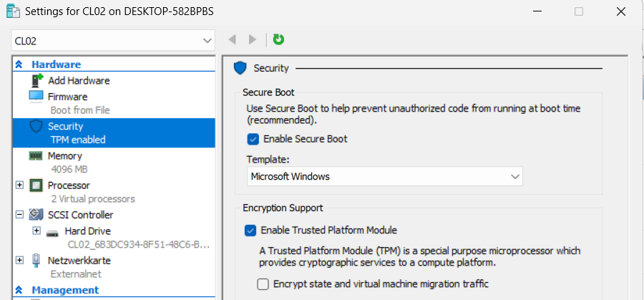Click the Processor icon
Viewport: 644px width, 300px height.
pos(36,185)
